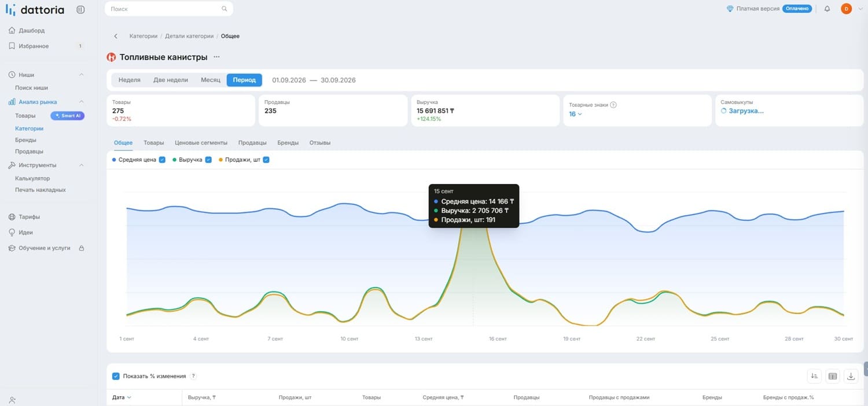
Task: Select the Неделя period button
Action: (x=130, y=80)
